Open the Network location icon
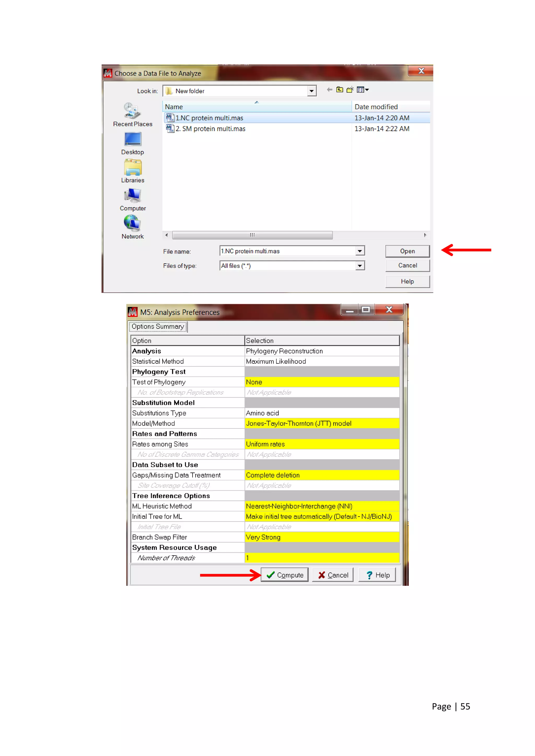This screenshot has height=756, width=535. coord(132,223)
